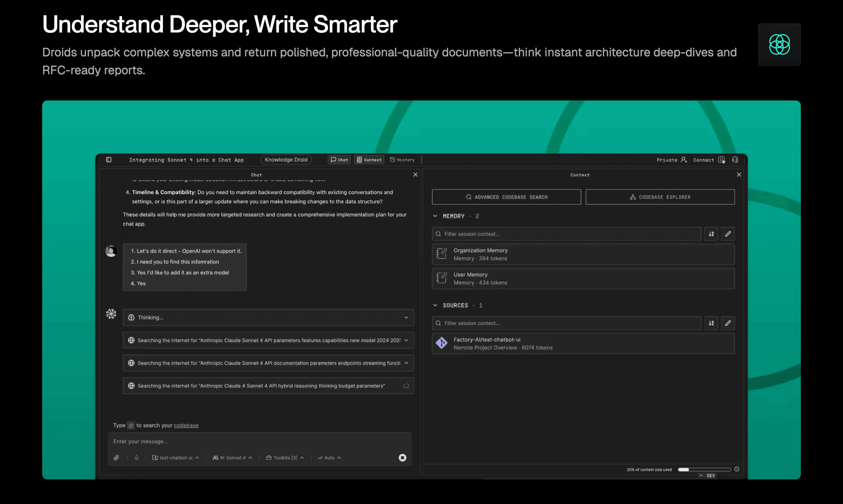The image size is (843, 504).
Task: Focus the Memory filter session context field
Action: point(566,234)
